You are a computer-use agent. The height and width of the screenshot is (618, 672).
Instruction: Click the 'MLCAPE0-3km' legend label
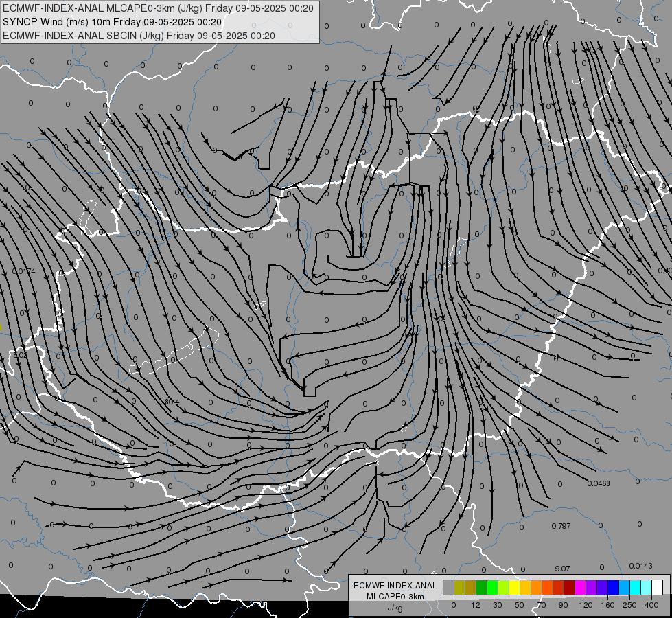tap(395, 597)
